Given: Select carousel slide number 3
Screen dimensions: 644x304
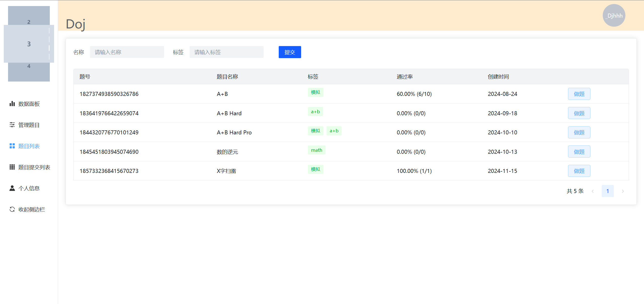Looking at the screenshot, I should (29, 44).
